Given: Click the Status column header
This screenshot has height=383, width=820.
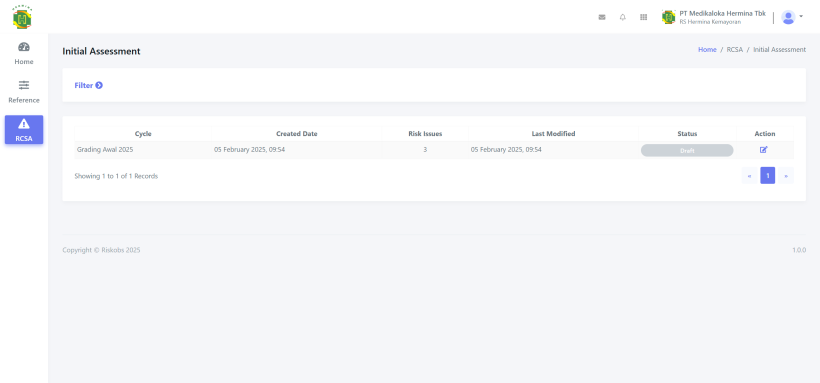Looking at the screenshot, I should pos(687,134).
